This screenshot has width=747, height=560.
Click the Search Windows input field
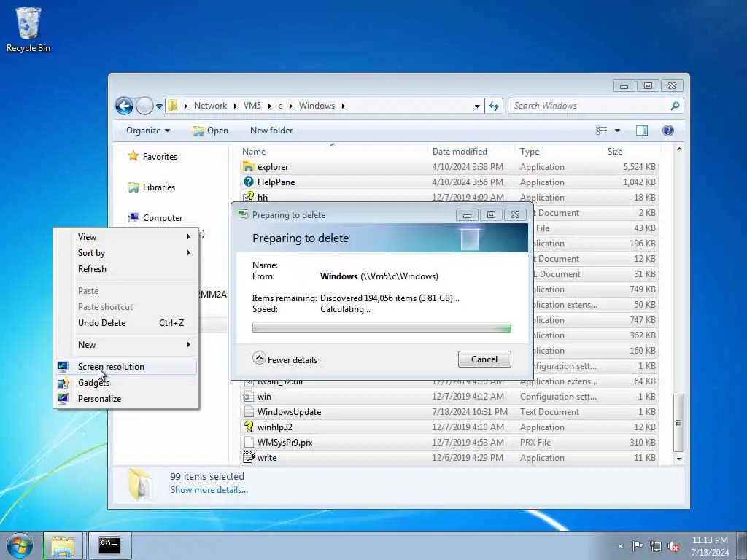(x=591, y=106)
